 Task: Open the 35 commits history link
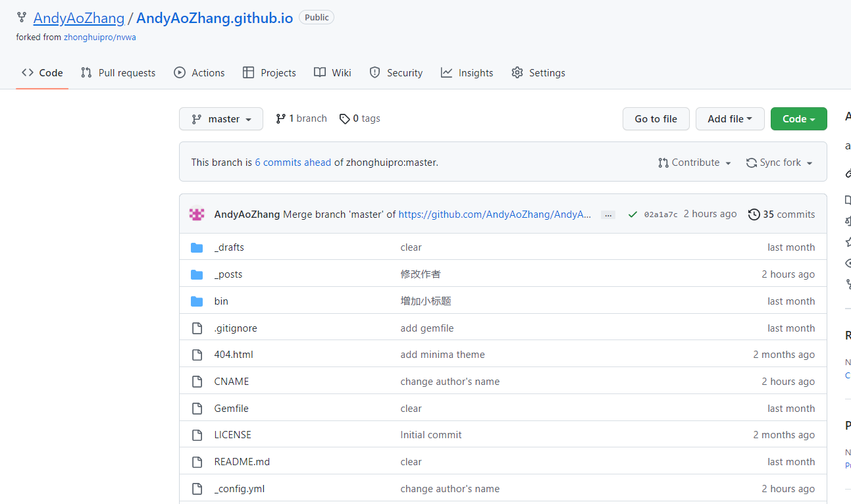(782, 214)
